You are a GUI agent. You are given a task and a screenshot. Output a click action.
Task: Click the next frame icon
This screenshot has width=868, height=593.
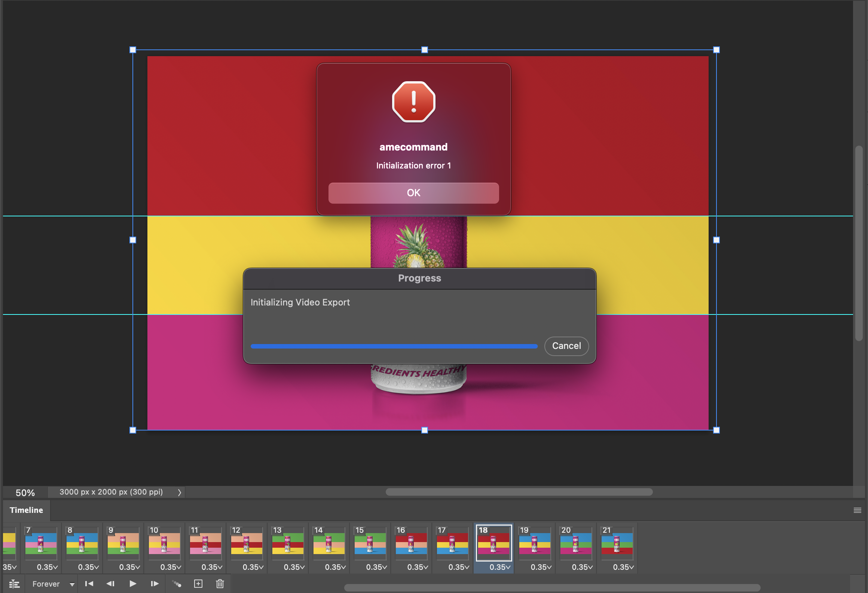(x=154, y=584)
